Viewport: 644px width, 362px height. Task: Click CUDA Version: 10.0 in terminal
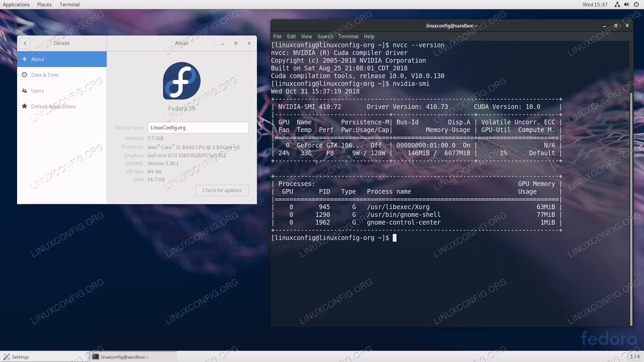point(507,107)
